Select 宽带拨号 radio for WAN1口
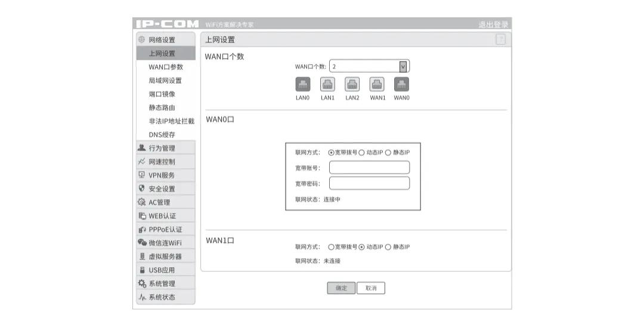644x321 pixels. 331,247
